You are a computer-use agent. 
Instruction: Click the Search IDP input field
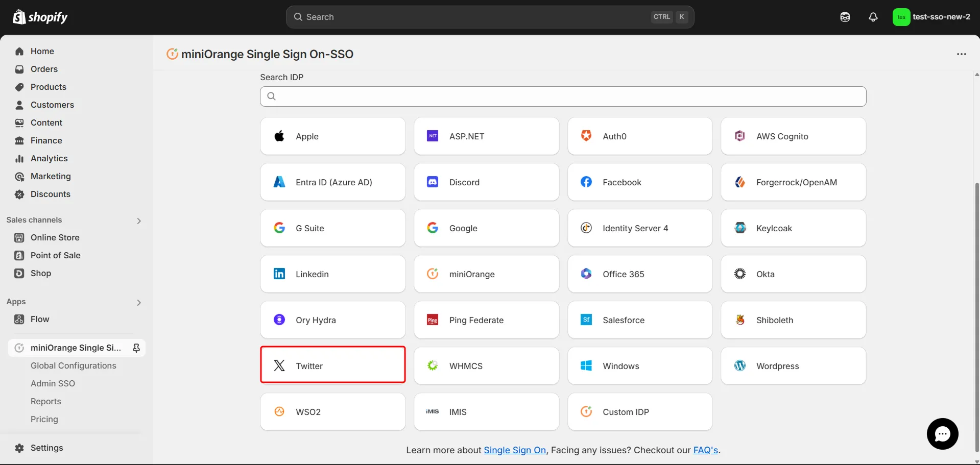563,96
